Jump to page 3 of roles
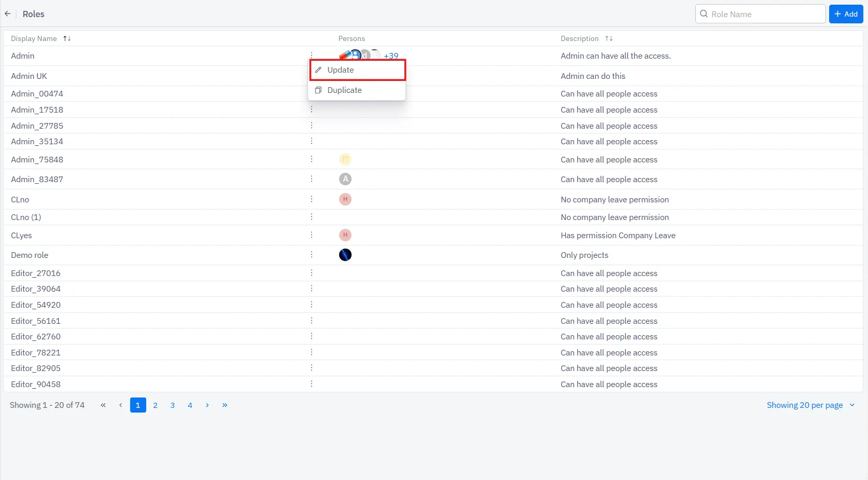Viewport: 868px width, 480px height. [173, 405]
